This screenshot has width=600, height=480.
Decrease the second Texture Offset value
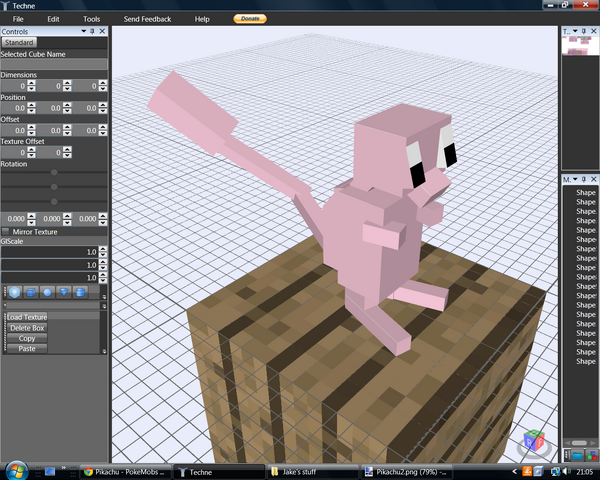pos(67,155)
